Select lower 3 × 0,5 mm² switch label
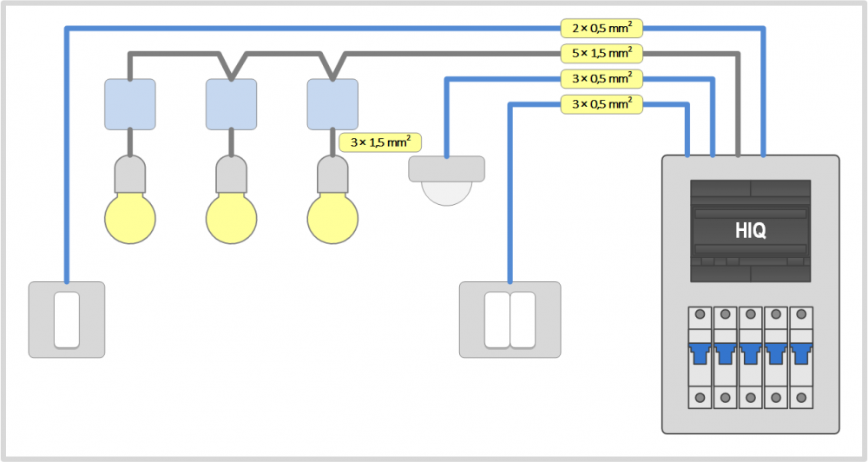The width and height of the screenshot is (868, 462). point(602,104)
